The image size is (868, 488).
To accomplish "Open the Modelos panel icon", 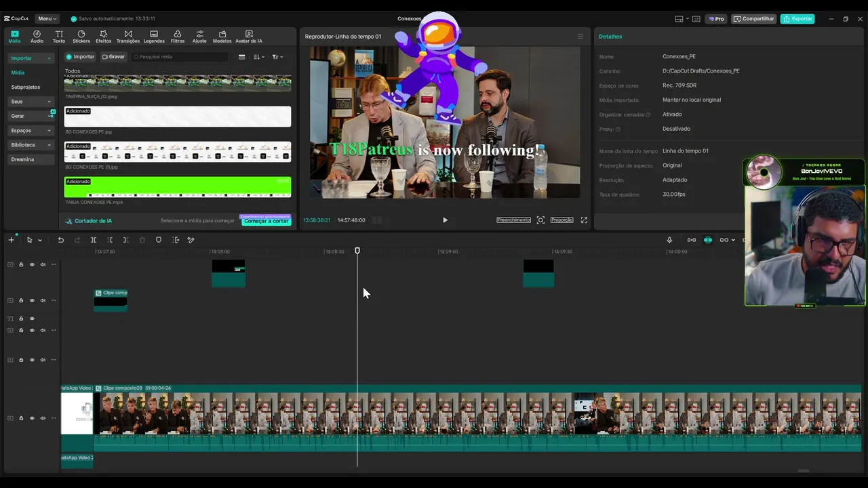I will click(x=222, y=37).
